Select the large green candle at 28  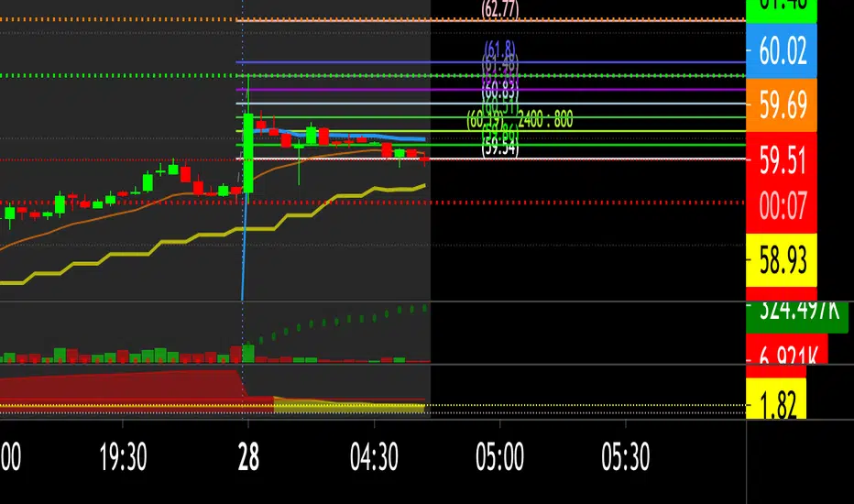click(248, 152)
